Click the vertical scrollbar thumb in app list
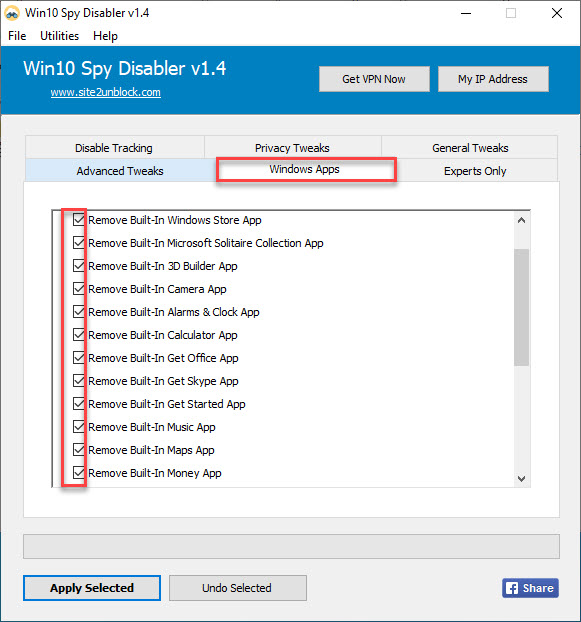Viewport: 581px width, 622px height. tap(522, 307)
